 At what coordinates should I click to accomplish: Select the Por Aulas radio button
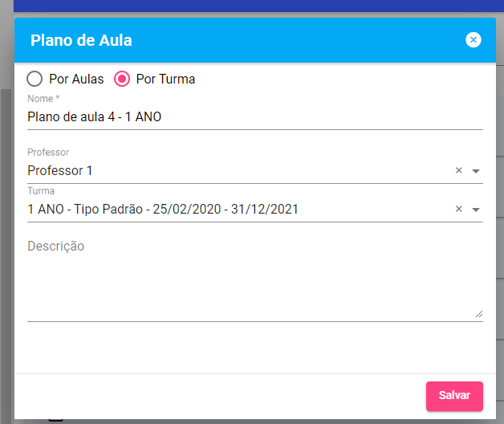coord(35,79)
